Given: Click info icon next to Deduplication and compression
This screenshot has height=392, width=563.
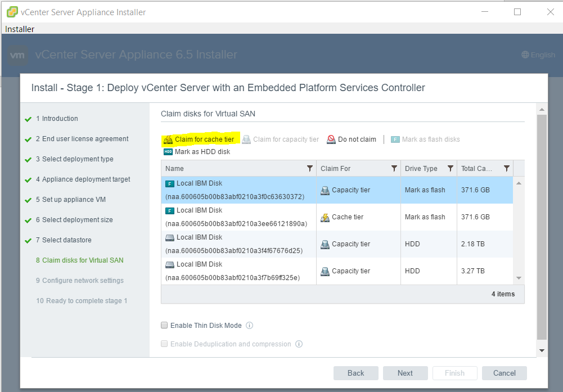Looking at the screenshot, I should (x=299, y=344).
